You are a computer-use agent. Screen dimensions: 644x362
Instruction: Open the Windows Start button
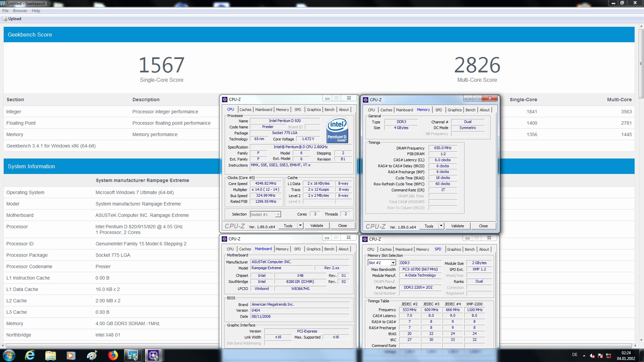(x=9, y=355)
